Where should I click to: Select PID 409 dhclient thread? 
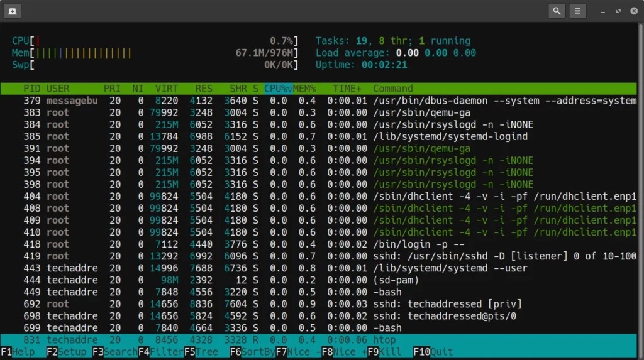tap(319, 221)
